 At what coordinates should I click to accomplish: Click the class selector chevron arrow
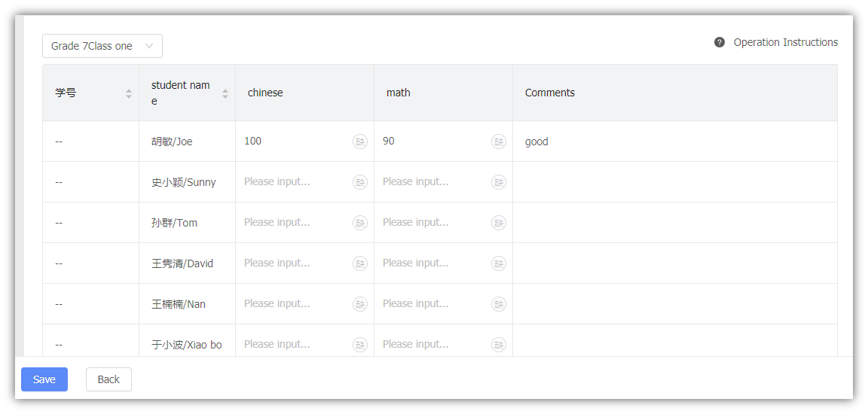coord(149,46)
